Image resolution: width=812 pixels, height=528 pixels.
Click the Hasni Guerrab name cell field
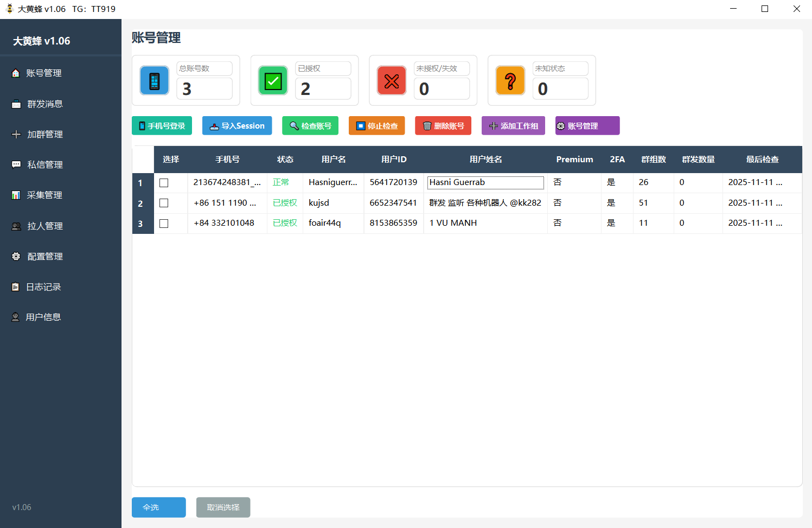[485, 183]
